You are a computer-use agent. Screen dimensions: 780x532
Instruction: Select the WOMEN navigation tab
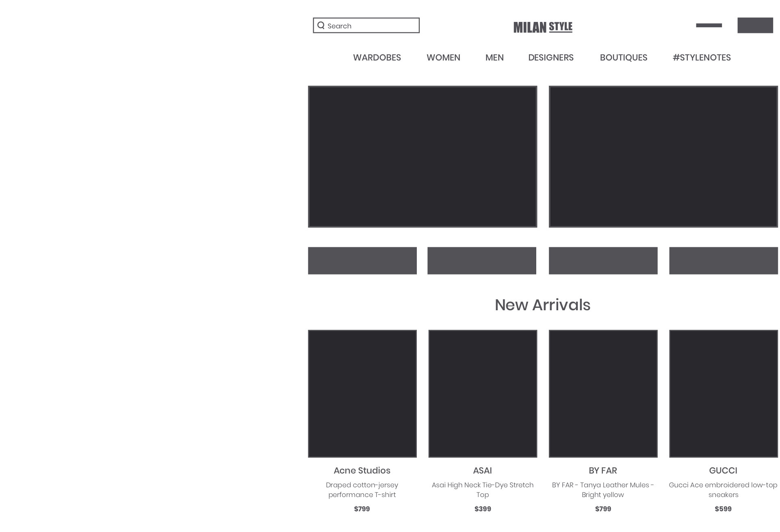click(443, 58)
